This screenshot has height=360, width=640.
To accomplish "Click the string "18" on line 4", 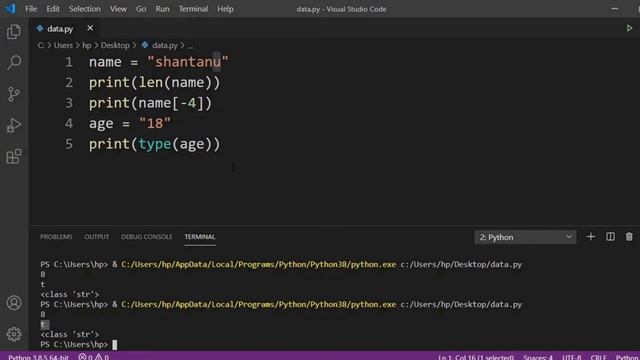I will [155, 123].
